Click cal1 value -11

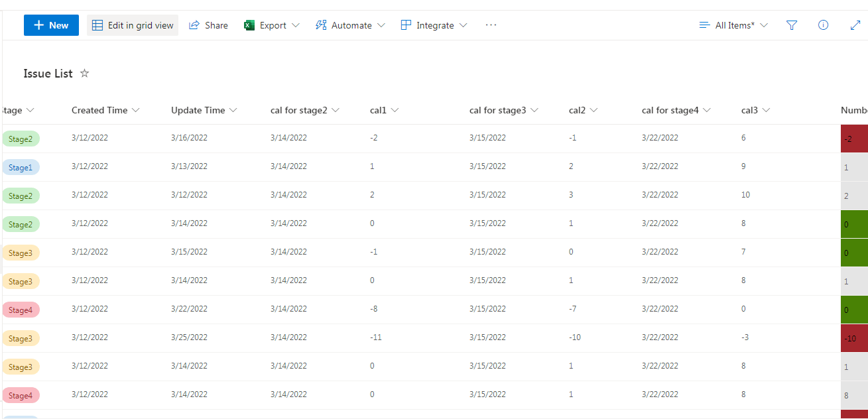(x=375, y=337)
